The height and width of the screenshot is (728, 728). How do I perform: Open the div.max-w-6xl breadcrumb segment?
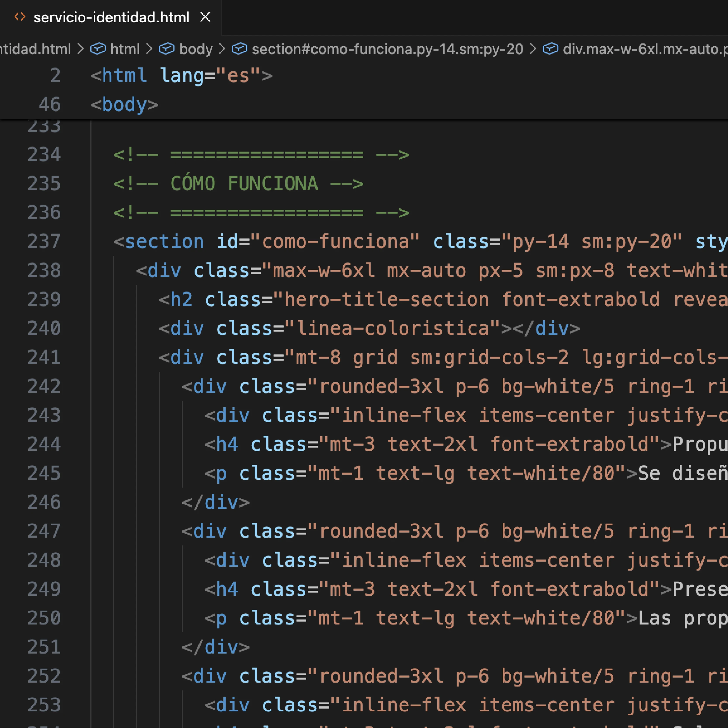click(645, 49)
